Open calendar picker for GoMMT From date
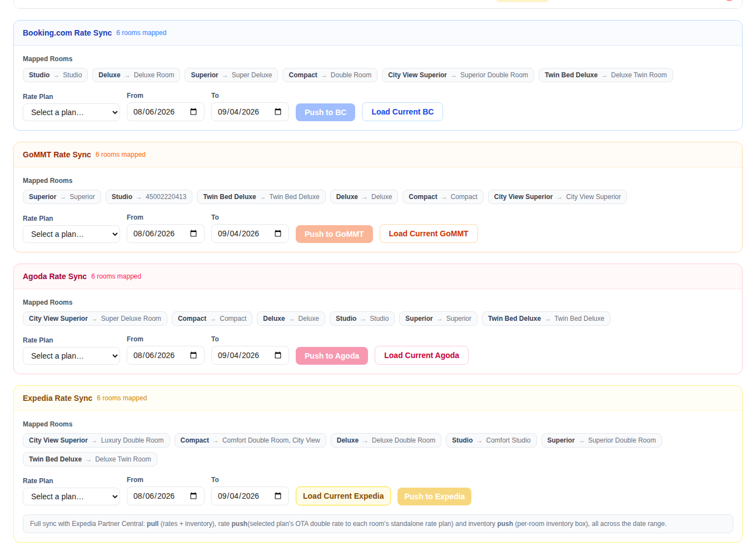Image resolution: width=756 pixels, height=556 pixels. click(x=193, y=234)
